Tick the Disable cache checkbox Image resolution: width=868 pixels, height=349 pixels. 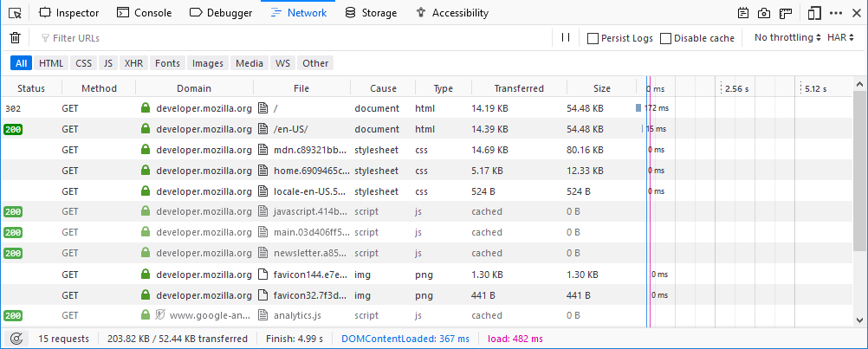coord(666,39)
